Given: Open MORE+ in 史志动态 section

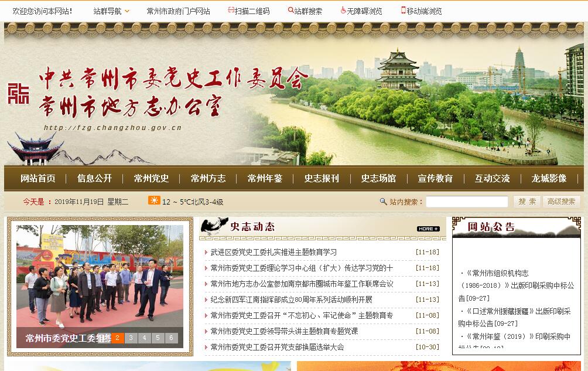Looking at the screenshot, I should coord(428,229).
